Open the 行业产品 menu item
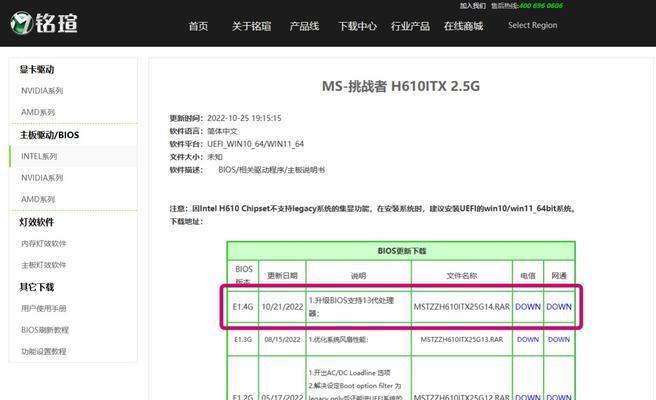Screen dimensions: 656x400 (x=410, y=26)
